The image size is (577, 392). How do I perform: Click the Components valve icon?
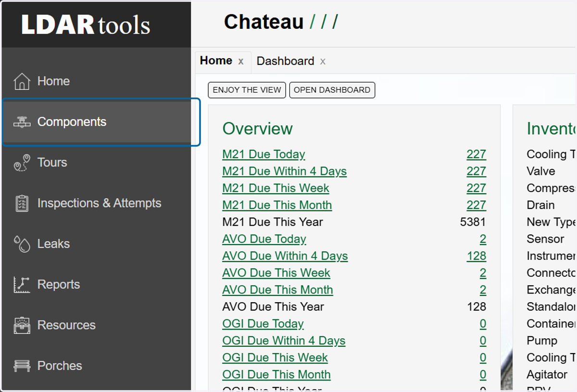tap(22, 122)
